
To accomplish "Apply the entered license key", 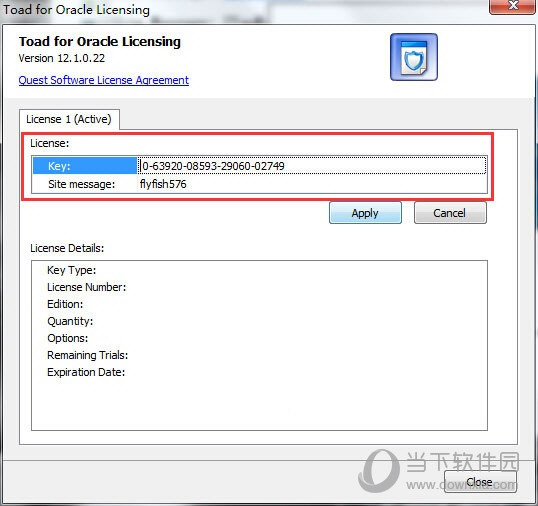I will [365, 213].
